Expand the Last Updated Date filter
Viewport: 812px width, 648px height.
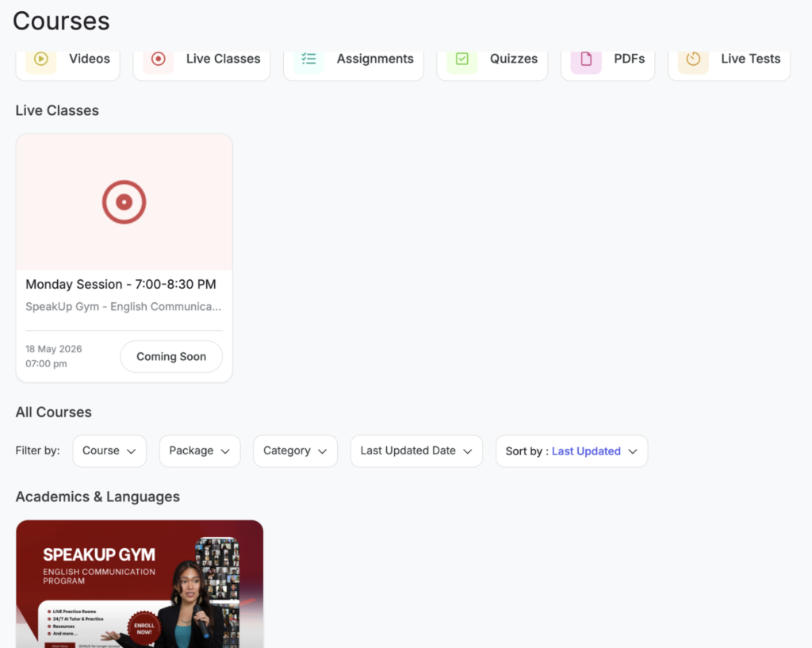click(416, 451)
